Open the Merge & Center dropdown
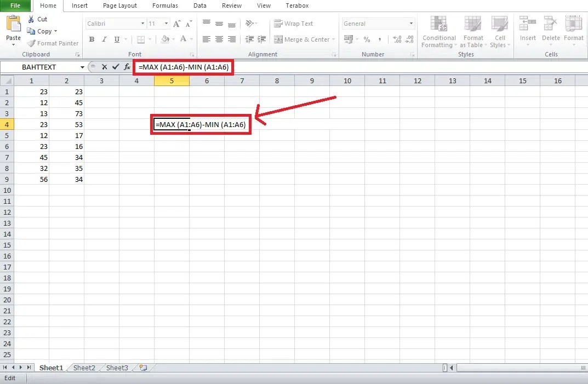Image resolution: width=588 pixels, height=384 pixels. click(334, 39)
